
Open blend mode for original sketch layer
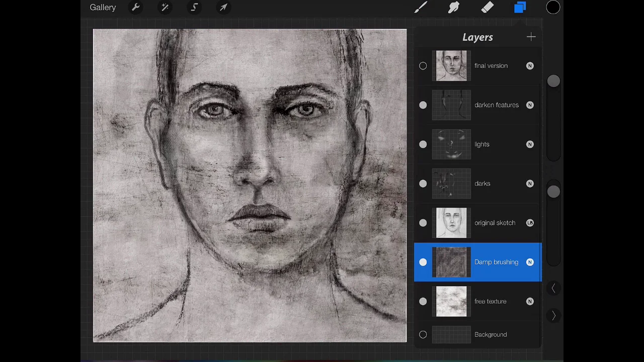point(530,223)
